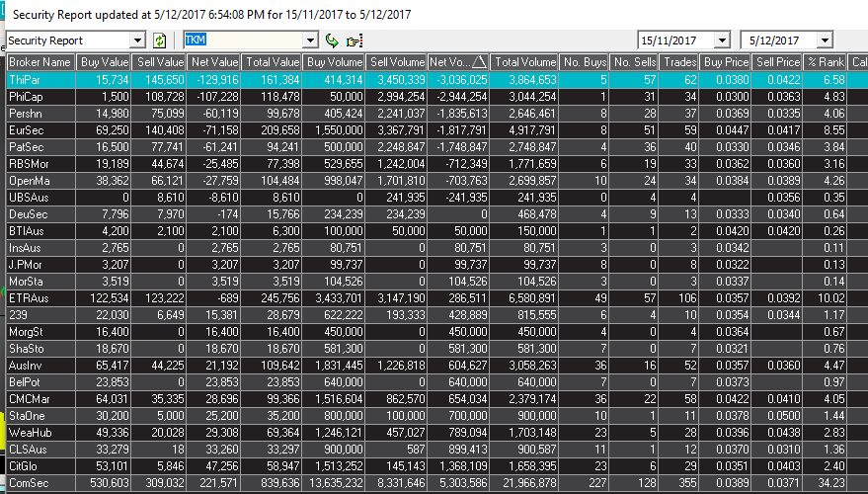Sort by % Rank column header

coord(825,62)
